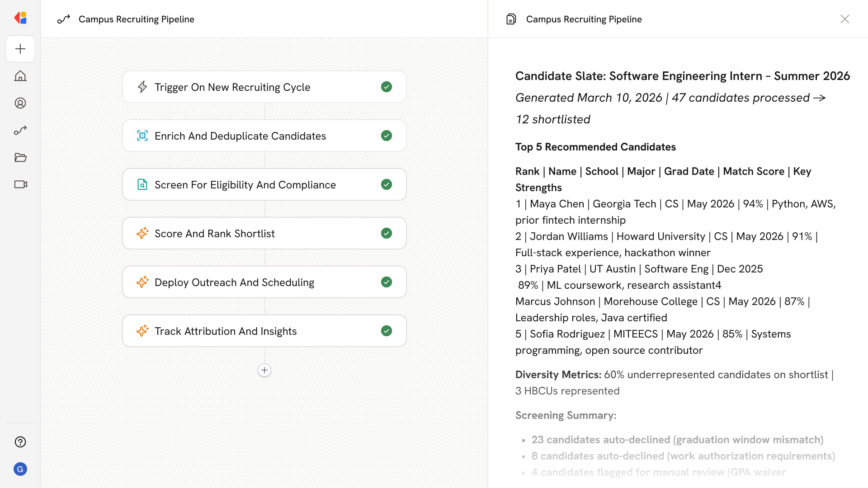Open the user profile icon in sidebar

20,103
